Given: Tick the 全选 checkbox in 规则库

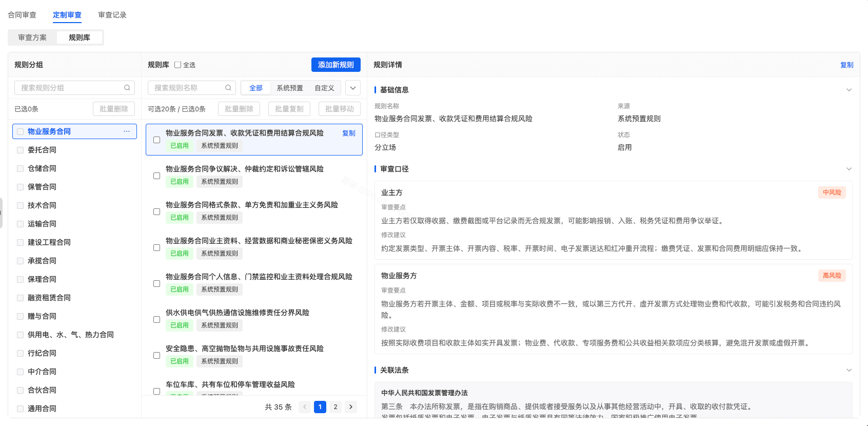Looking at the screenshot, I should 178,65.
